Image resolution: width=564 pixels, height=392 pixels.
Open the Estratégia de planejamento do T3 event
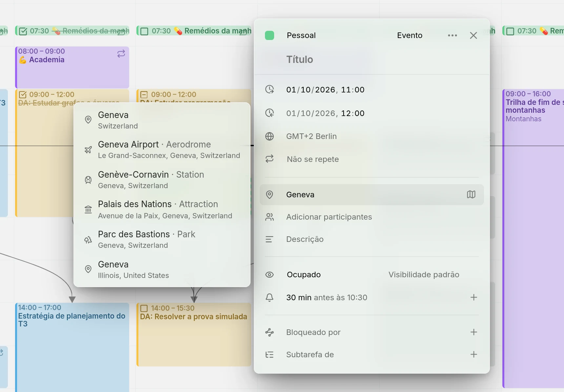[x=72, y=347]
